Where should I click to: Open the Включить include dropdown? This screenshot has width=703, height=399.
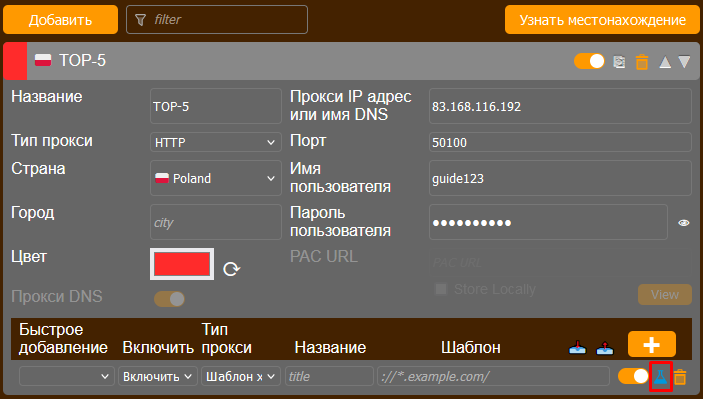(x=157, y=376)
